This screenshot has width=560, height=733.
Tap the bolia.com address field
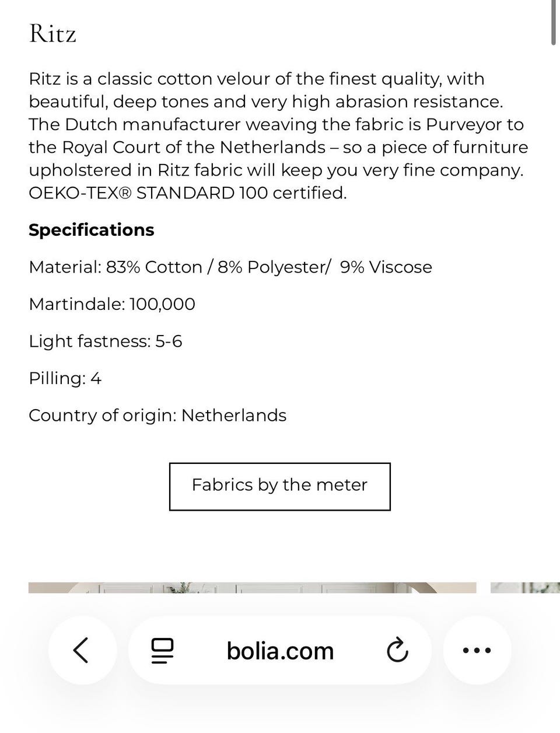pyautogui.click(x=280, y=651)
